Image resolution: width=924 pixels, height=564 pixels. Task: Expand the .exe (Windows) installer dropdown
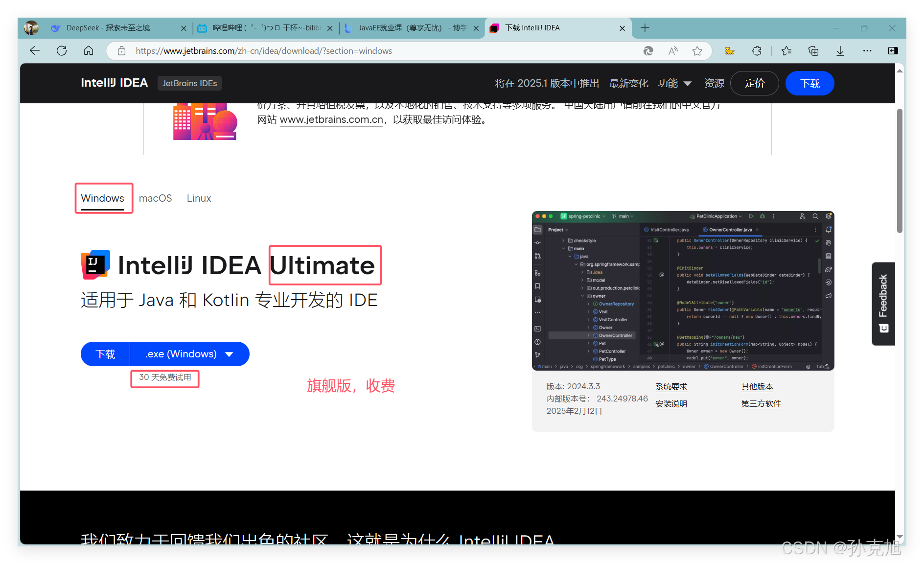click(x=189, y=354)
